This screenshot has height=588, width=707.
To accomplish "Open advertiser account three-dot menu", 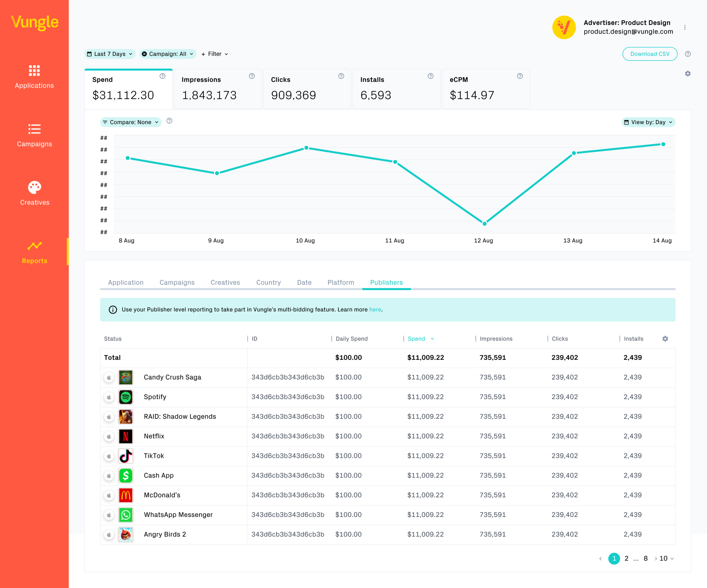I will click(684, 27).
